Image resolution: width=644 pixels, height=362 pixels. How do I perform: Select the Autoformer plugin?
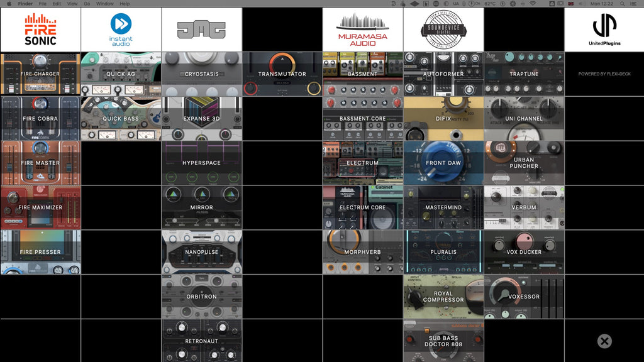[443, 74]
